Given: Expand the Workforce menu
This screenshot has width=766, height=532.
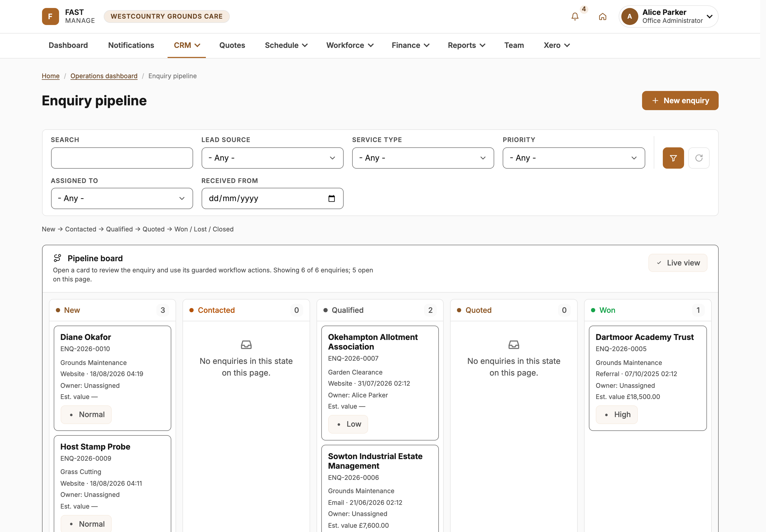Looking at the screenshot, I should point(350,45).
